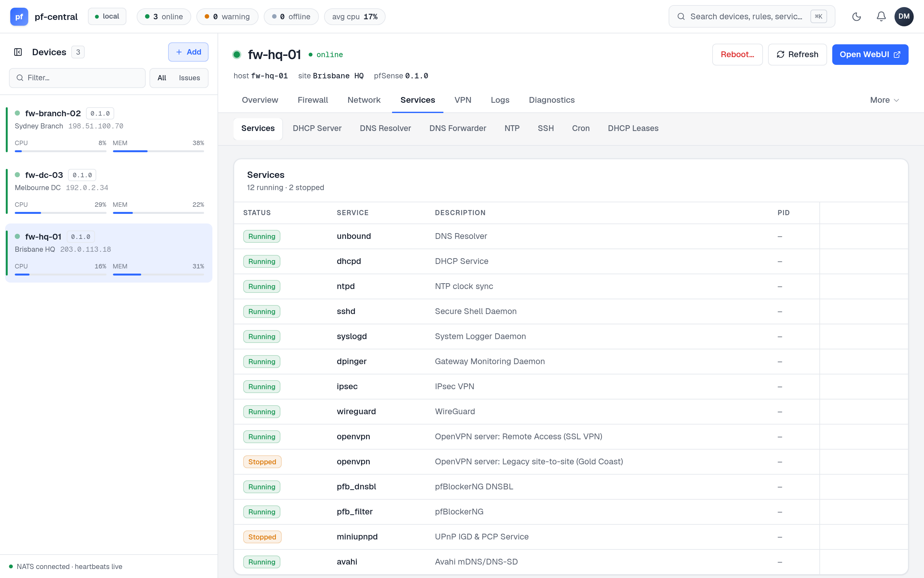Click the Stopped badge for miniupnpd
Screen dimensions: 924x578
(262, 537)
